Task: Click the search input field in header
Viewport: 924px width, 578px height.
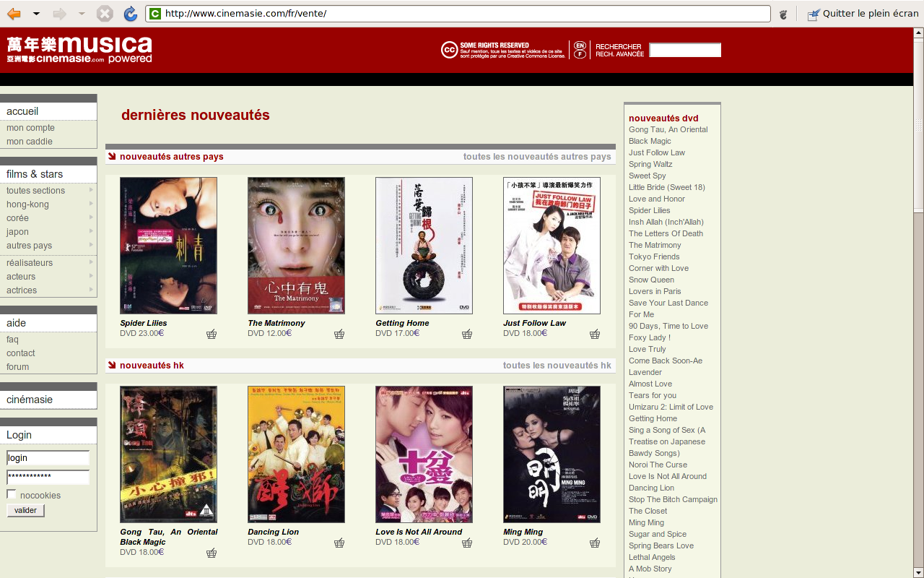Action: (684, 50)
